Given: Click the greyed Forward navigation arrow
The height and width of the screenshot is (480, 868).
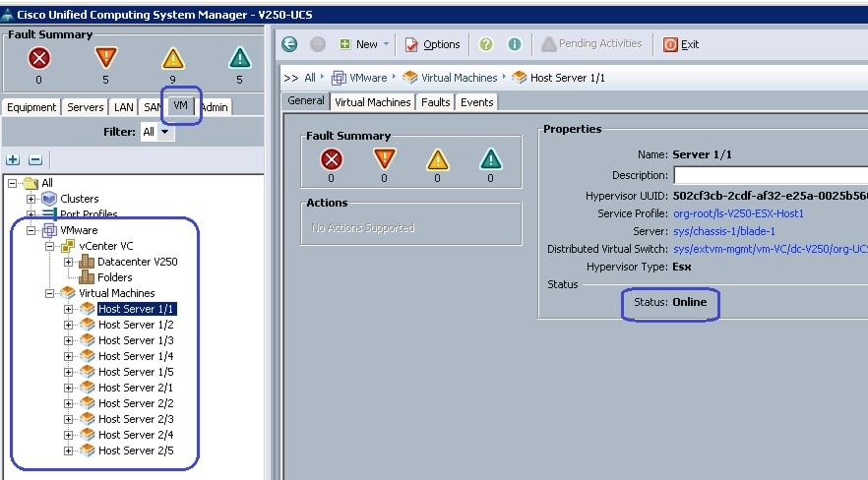Looking at the screenshot, I should tap(317, 44).
